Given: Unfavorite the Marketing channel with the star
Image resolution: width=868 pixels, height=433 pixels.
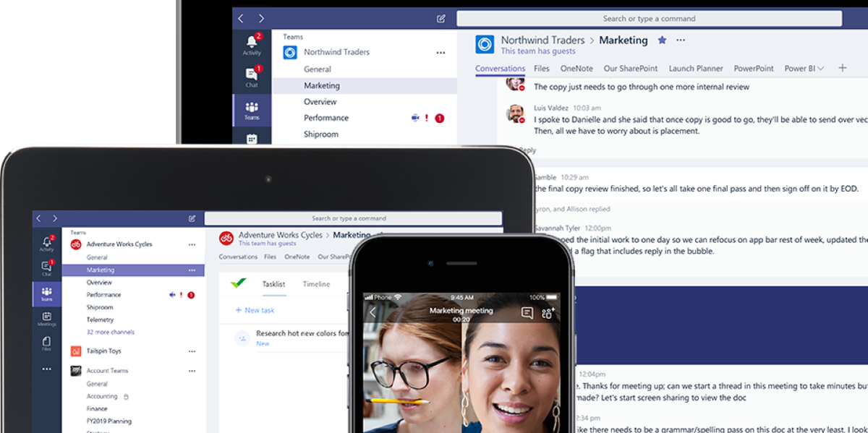Looking at the screenshot, I should (662, 40).
